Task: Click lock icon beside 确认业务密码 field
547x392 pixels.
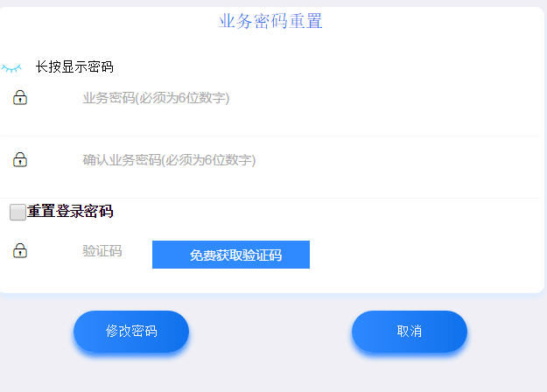Action: [x=20, y=160]
